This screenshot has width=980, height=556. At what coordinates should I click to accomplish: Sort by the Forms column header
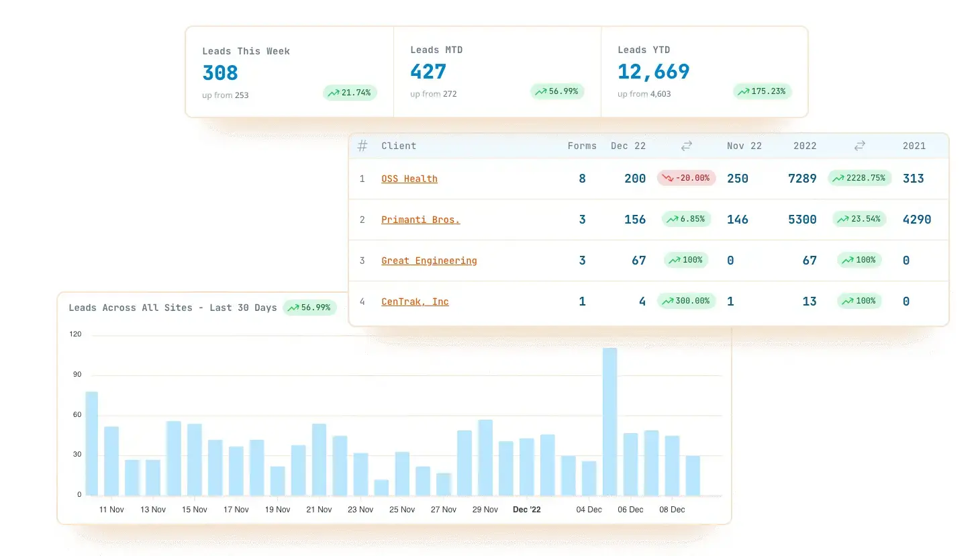[582, 146]
